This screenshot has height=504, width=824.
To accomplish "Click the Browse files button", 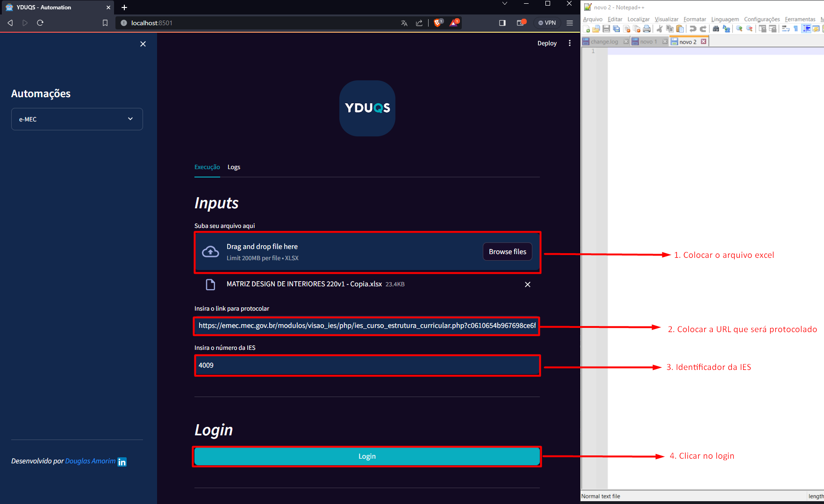I will click(x=508, y=252).
